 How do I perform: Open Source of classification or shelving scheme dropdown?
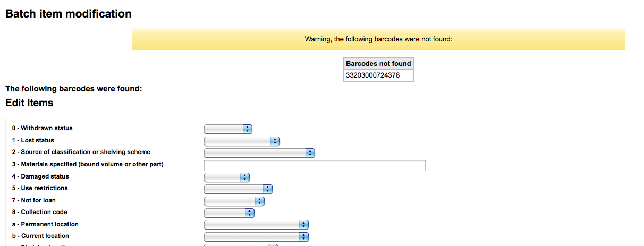pos(259,153)
